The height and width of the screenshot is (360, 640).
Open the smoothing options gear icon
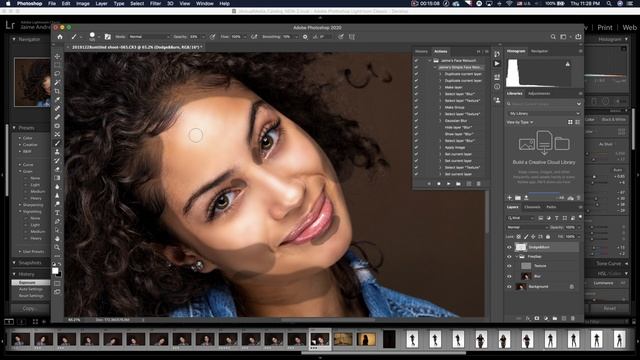[305, 37]
